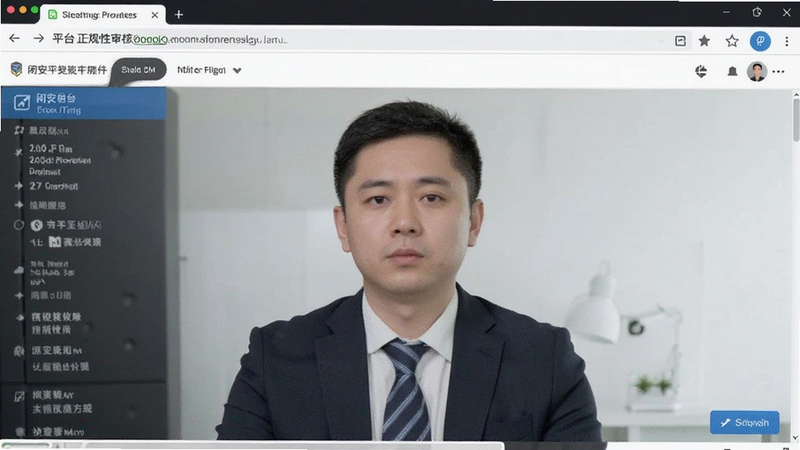Viewport: 800px width, 450px height.
Task: Click the scroll-down arrow of right scrollbar
Action: 796,437
